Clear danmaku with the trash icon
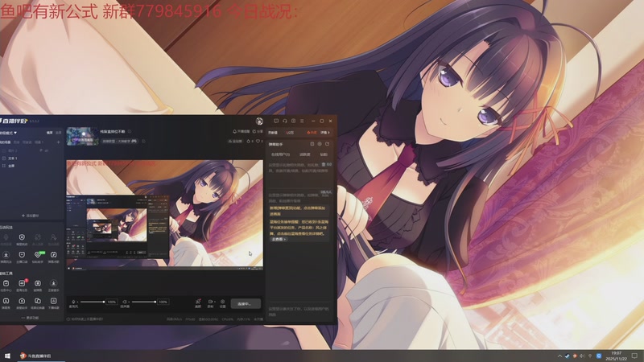This screenshot has height=362, width=644. coord(324,165)
